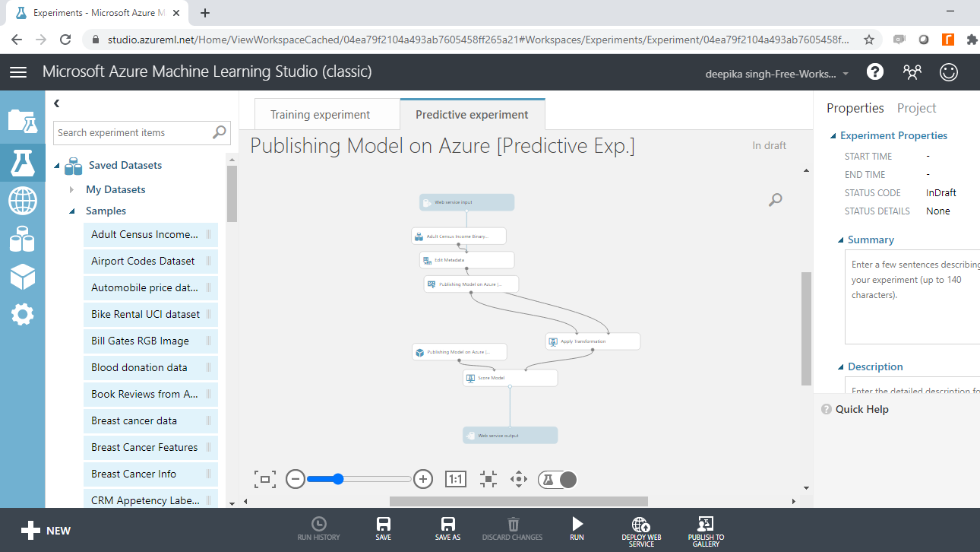
Task: Open the Settings gear sidebar icon
Action: tap(22, 314)
